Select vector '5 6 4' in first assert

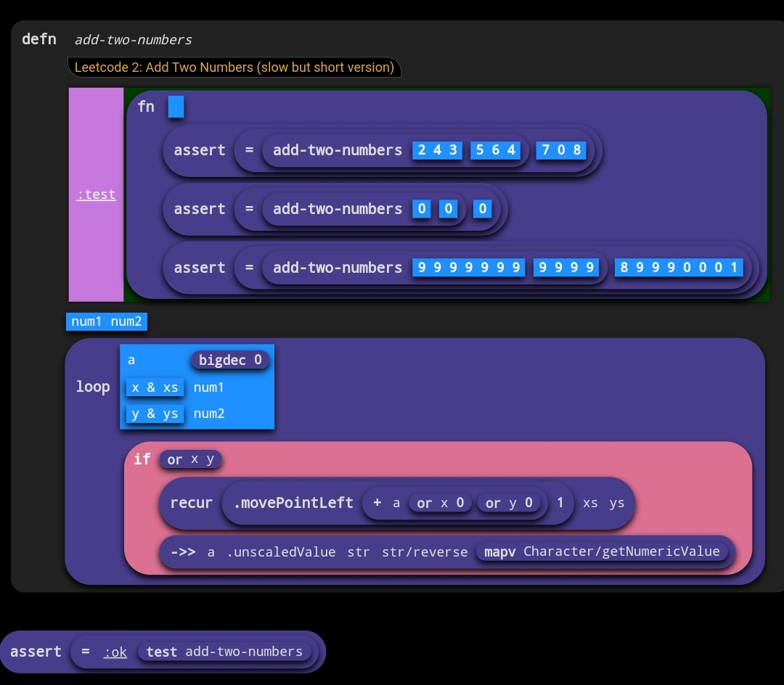(x=496, y=150)
